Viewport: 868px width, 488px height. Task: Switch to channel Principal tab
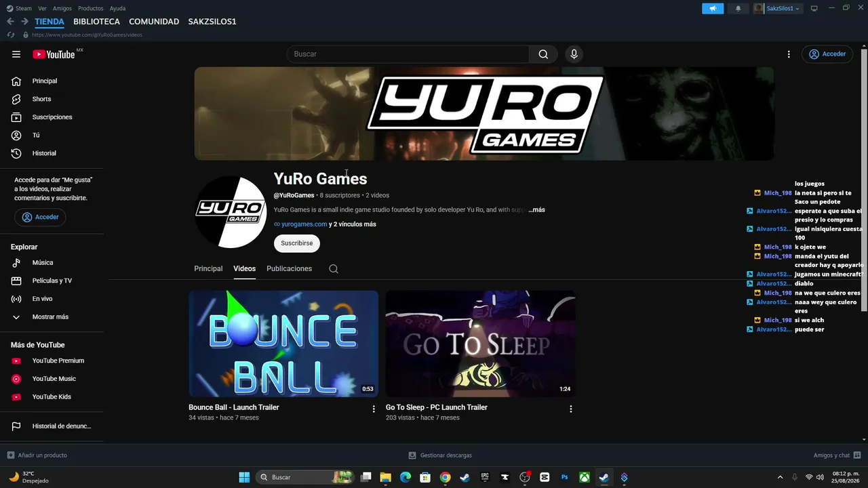[x=208, y=269]
